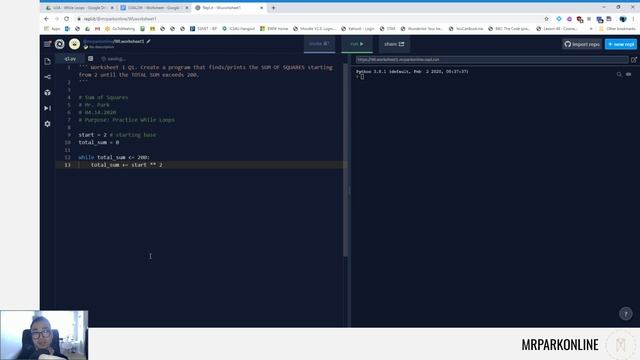Click the repl output URL field
Image resolution: width=640 pixels, height=360 pixels.
[x=491, y=60]
